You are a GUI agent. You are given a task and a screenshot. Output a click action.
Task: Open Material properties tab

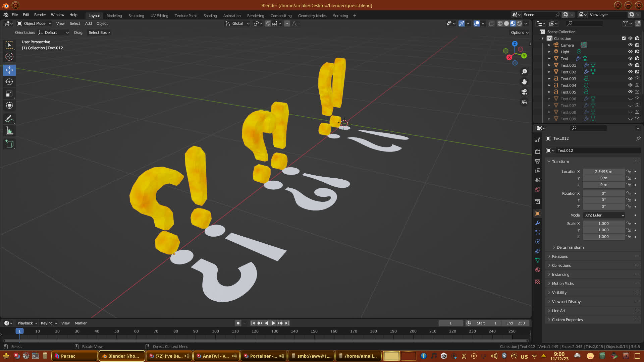pos(538,270)
